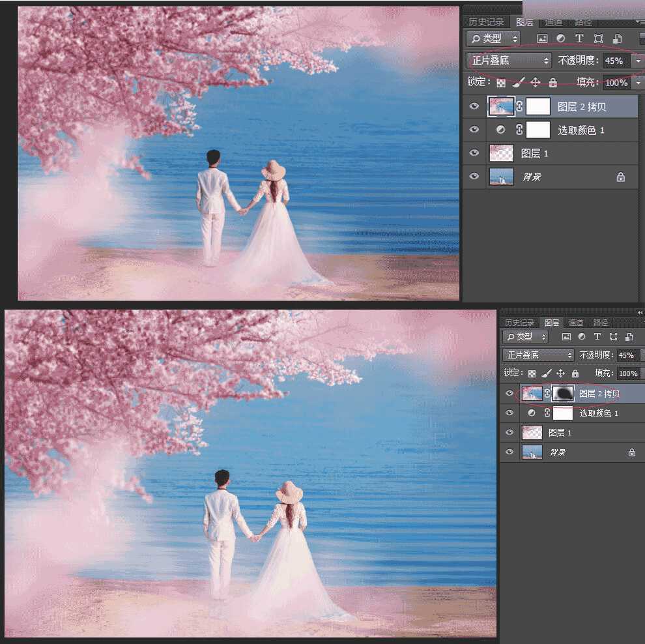Enable lock transparent pixels
The image size is (645, 644).
coord(500,82)
